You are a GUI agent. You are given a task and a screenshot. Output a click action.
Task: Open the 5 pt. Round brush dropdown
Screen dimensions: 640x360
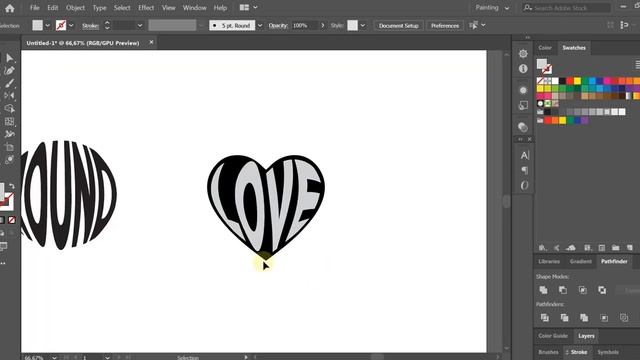[260, 25]
